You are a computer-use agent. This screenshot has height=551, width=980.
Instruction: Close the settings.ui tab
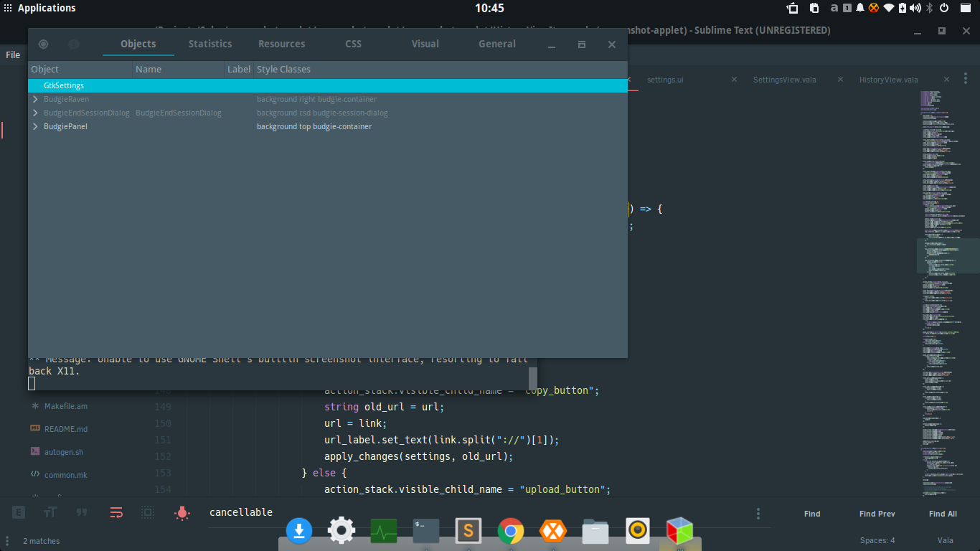tap(734, 80)
